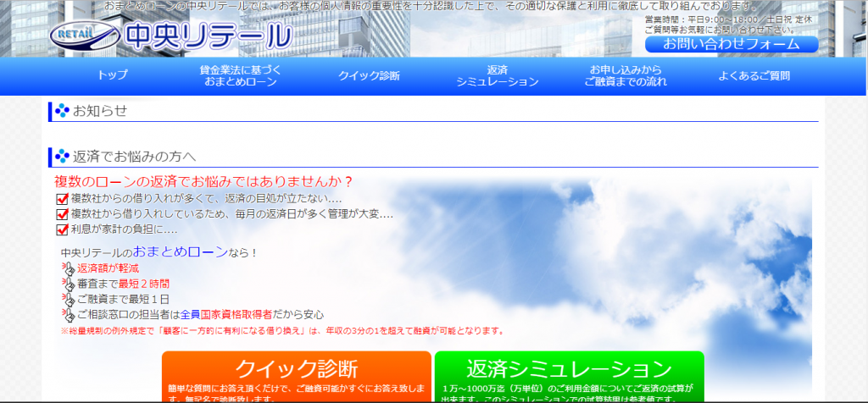This screenshot has height=403, width=868.
Task: Click pointer icon beside 審査まで最短２時間
Action: 68,284
